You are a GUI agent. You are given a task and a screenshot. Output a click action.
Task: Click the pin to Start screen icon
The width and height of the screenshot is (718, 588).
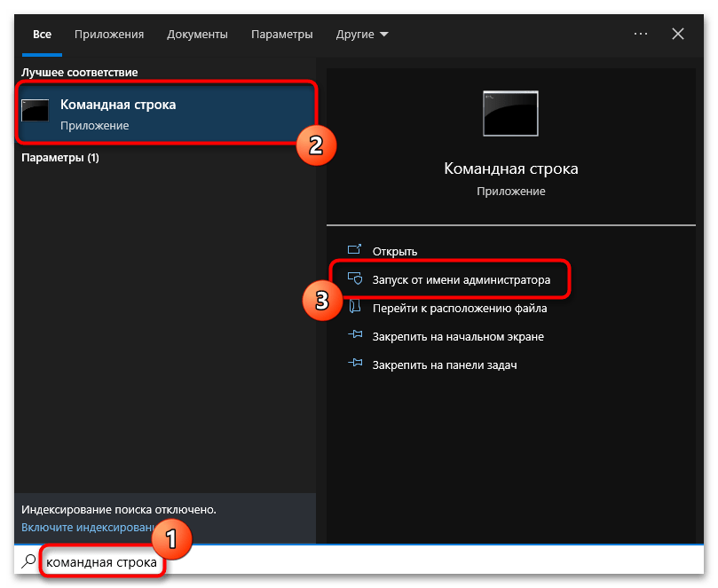355,336
